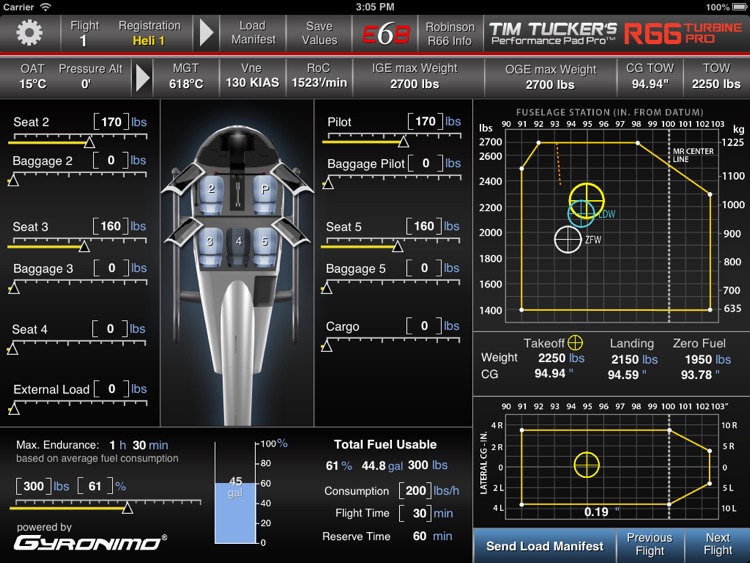Edit Seat 2 weight field
The width and height of the screenshot is (750, 563).
click(111, 122)
